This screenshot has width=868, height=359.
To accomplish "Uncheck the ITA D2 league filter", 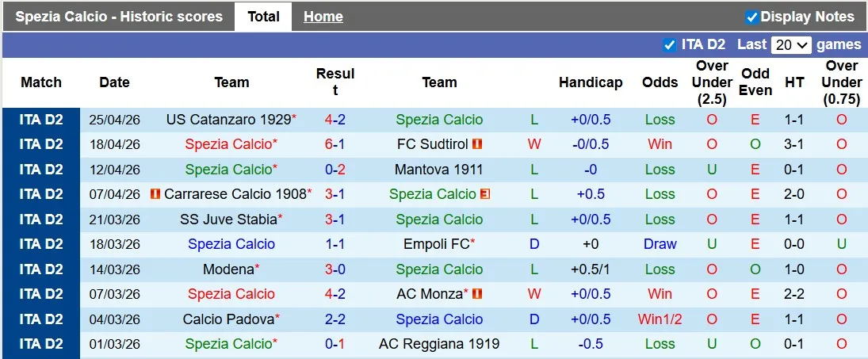I will pos(669,45).
